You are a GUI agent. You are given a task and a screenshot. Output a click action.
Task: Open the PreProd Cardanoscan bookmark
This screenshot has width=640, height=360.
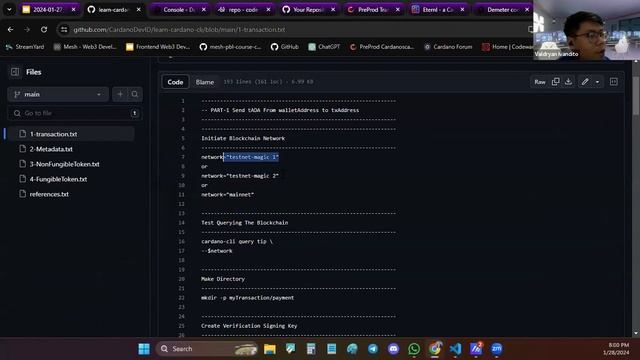click(382, 47)
